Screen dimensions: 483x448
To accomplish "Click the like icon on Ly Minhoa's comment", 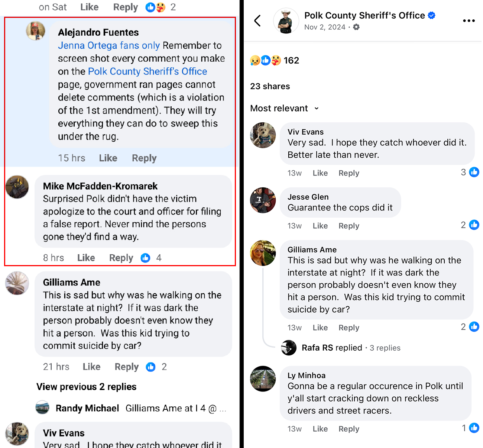I will 474,428.
